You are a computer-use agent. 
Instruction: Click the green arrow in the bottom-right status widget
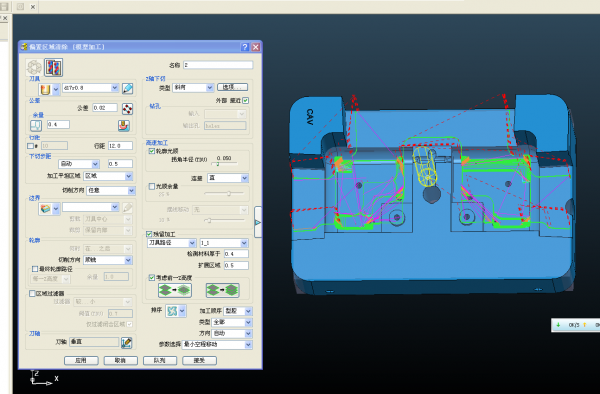click(x=558, y=325)
